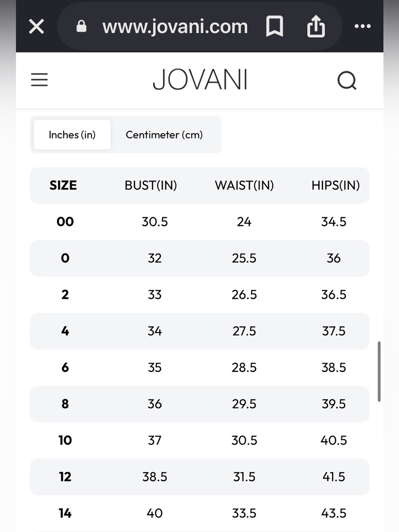Click the BUST(IN) column header
The height and width of the screenshot is (532, 399).
click(x=151, y=186)
